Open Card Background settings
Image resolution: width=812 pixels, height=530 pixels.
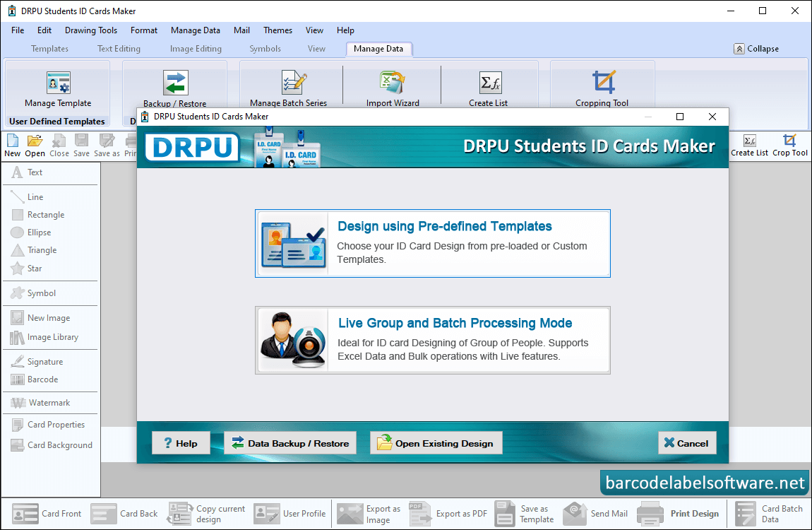point(52,445)
